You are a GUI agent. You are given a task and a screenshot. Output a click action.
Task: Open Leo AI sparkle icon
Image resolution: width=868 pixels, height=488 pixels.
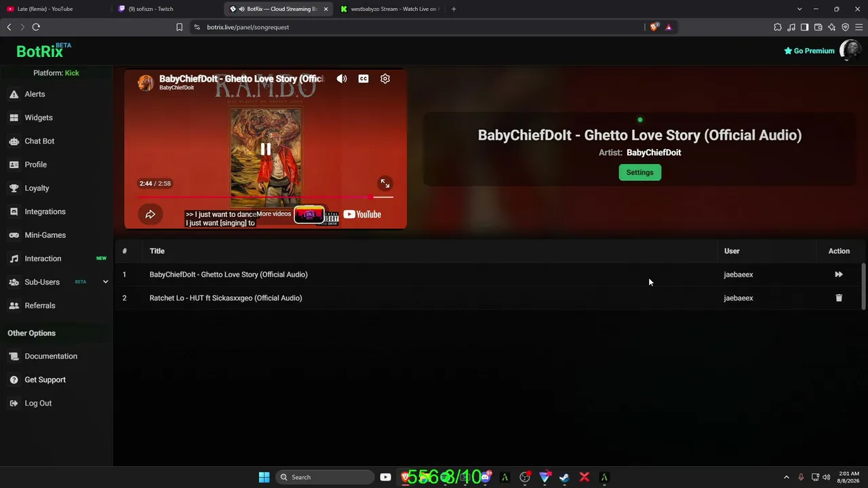point(831,27)
